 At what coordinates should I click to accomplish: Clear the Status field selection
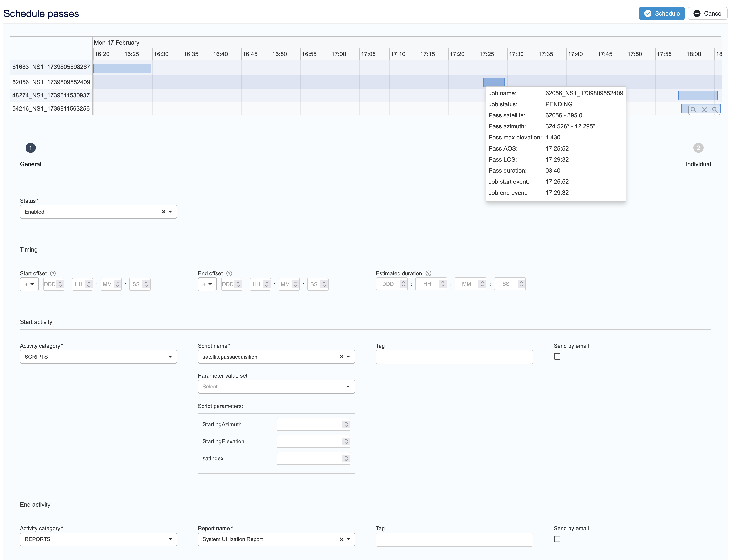(163, 212)
